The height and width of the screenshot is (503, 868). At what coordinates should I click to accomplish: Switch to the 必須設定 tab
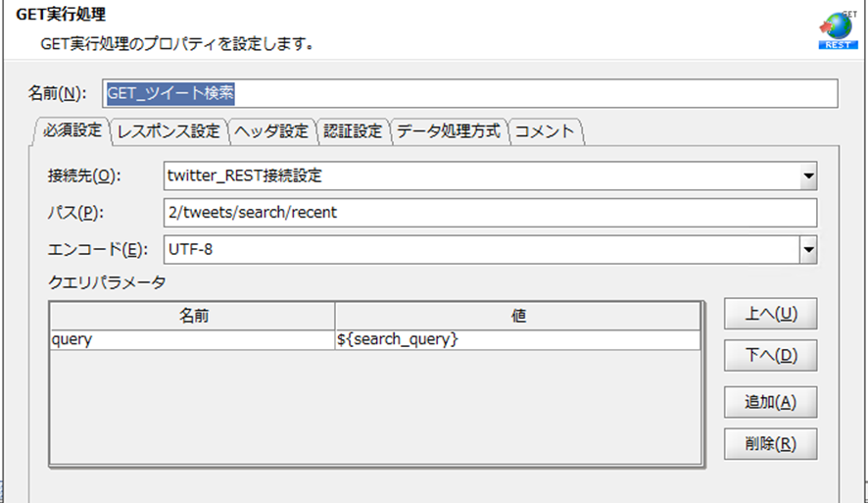coord(72,130)
